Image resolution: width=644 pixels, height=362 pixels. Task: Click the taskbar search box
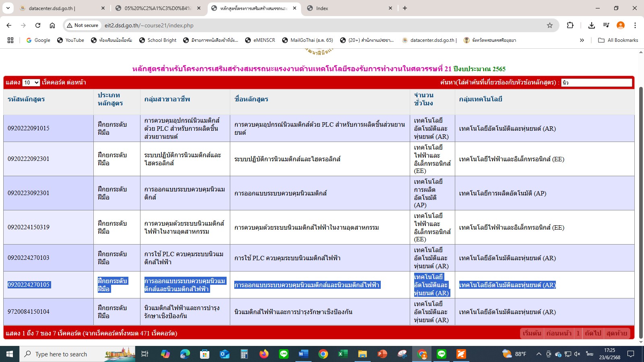78,354
